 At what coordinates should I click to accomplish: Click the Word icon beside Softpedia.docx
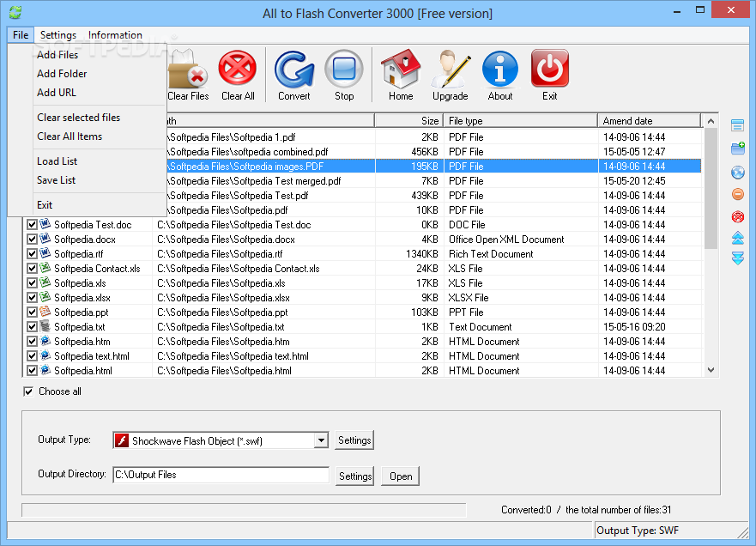coord(45,239)
